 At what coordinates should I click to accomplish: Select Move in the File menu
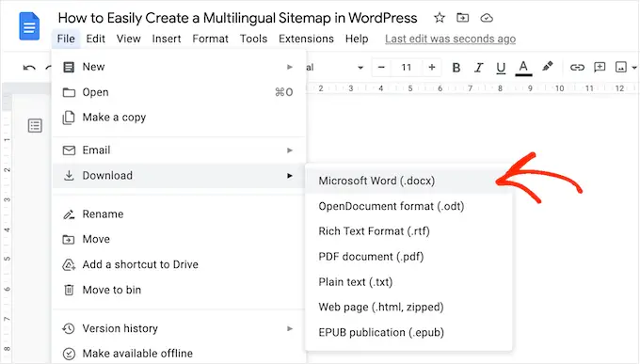(x=179, y=239)
